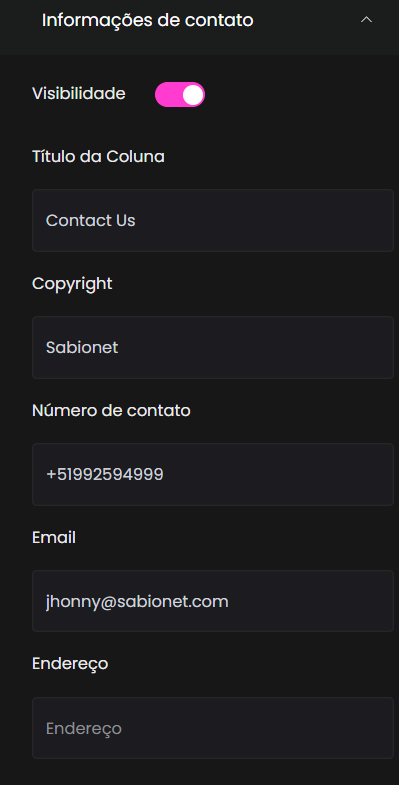The height and width of the screenshot is (785, 399).
Task: Click the Visibilidade label text
Action: pyautogui.click(x=79, y=94)
